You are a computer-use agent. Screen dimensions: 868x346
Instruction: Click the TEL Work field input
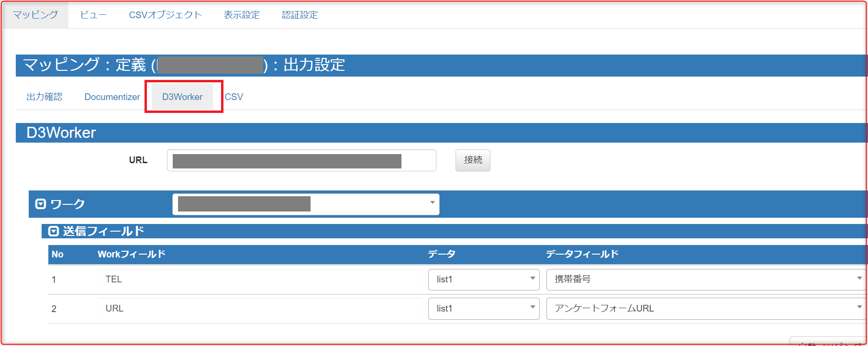pyautogui.click(x=259, y=279)
